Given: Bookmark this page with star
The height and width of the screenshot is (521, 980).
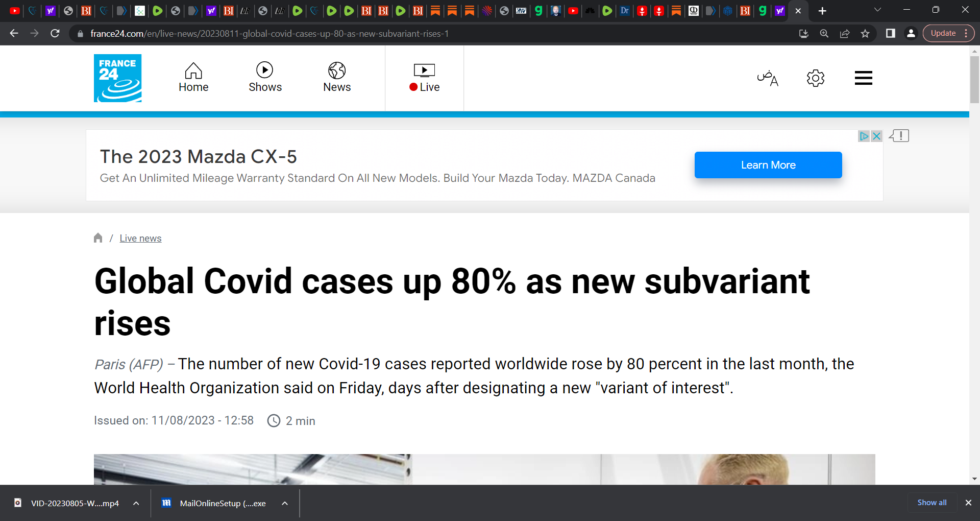Looking at the screenshot, I should (865, 34).
